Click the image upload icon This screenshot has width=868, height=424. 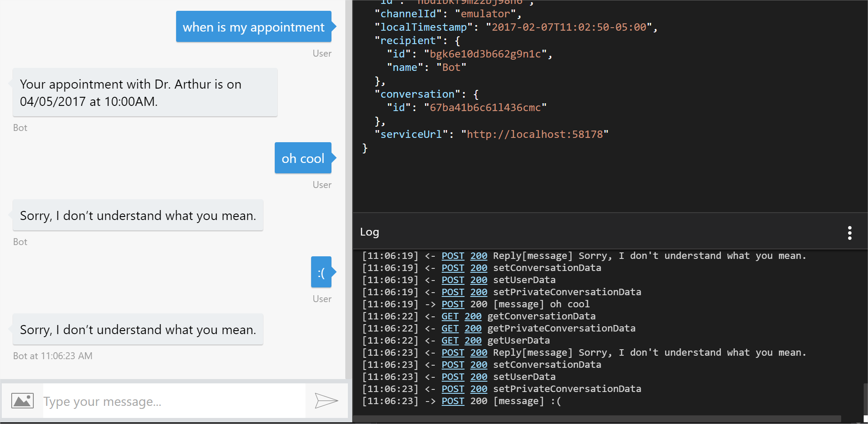coord(23,401)
